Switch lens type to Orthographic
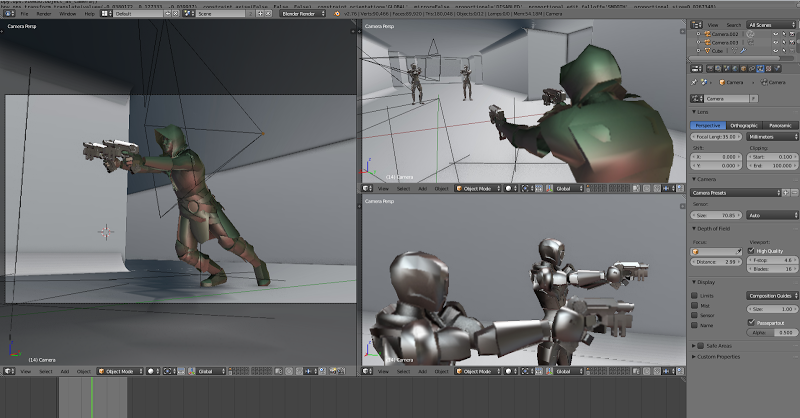This screenshot has height=418, width=800. coord(744,125)
